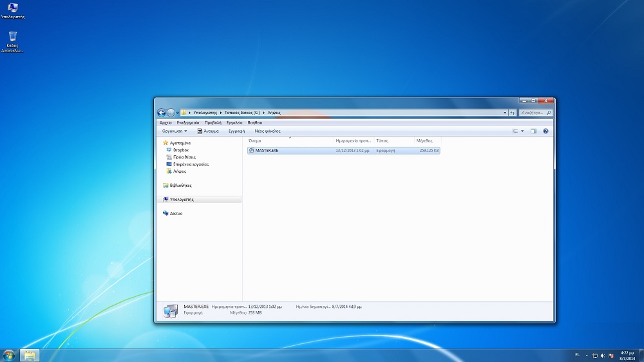Viewport: 644px width, 362px height.
Task: Open the Επεξεργασία menu
Action: tap(187, 122)
